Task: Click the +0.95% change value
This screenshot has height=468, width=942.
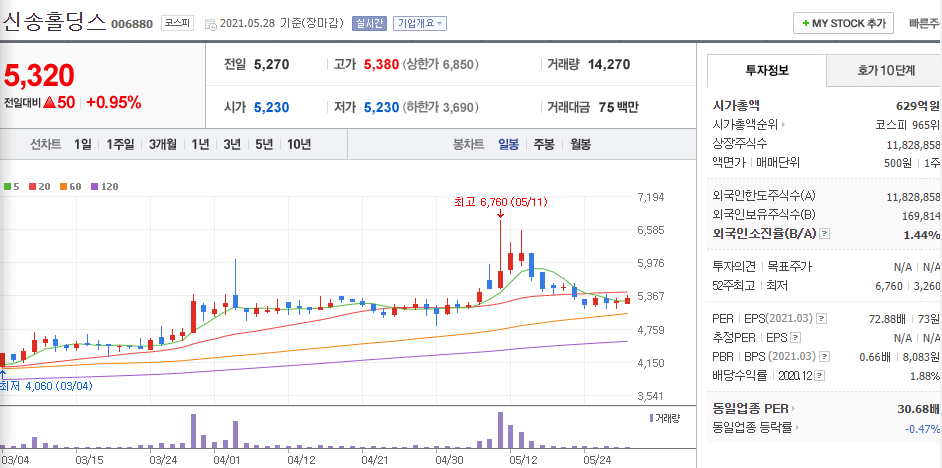Action: [x=114, y=103]
